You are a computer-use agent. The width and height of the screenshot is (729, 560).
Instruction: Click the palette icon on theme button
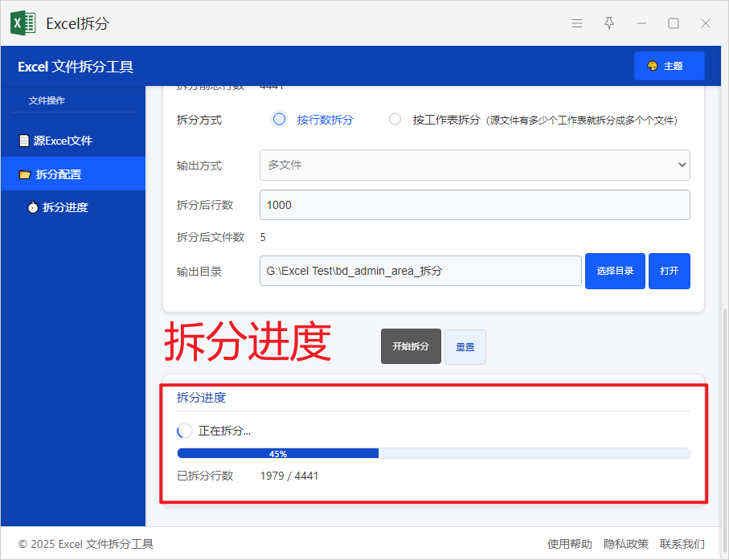(x=653, y=66)
